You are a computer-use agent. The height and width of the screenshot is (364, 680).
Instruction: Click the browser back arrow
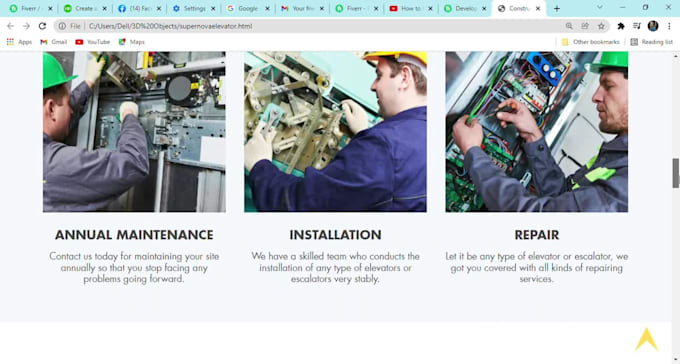[10, 26]
